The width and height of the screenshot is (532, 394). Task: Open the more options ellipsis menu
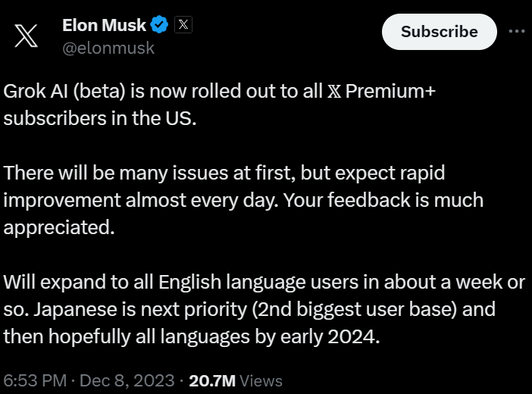coord(516,31)
